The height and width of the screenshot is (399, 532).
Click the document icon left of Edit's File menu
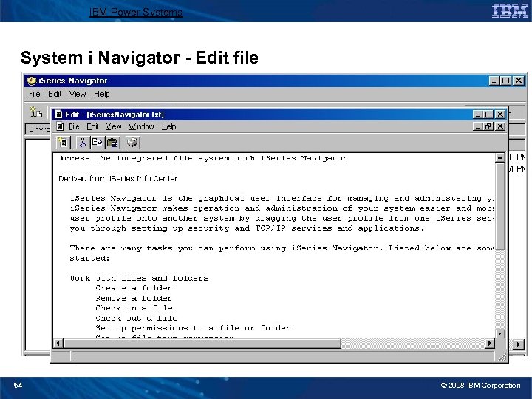tap(60, 126)
